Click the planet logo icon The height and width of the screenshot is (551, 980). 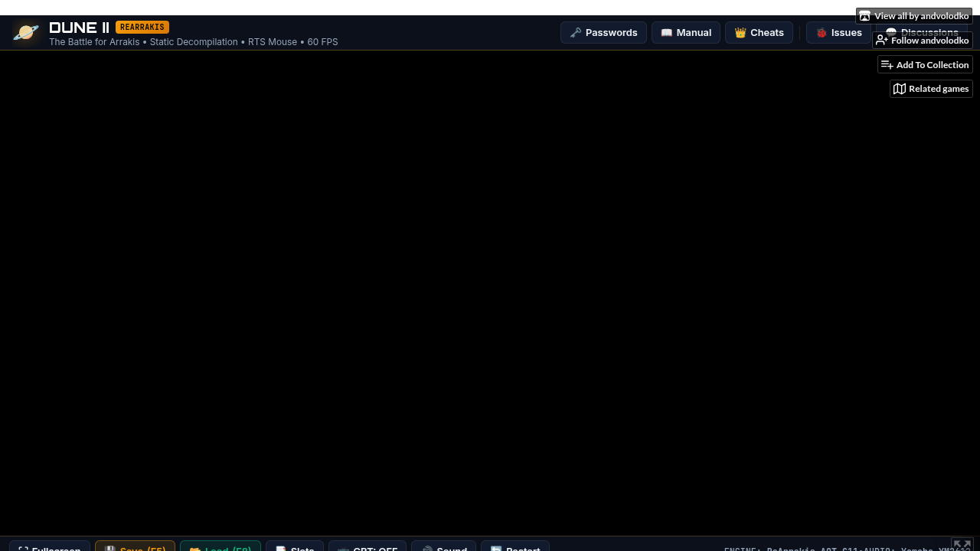pyautogui.click(x=26, y=33)
